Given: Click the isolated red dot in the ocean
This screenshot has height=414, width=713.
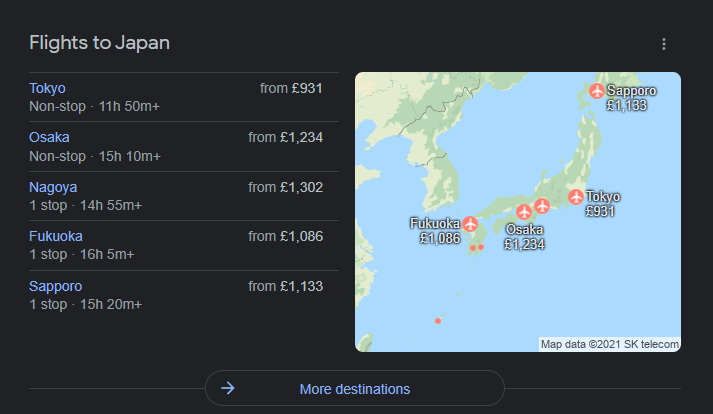Looking at the screenshot, I should coord(438,320).
